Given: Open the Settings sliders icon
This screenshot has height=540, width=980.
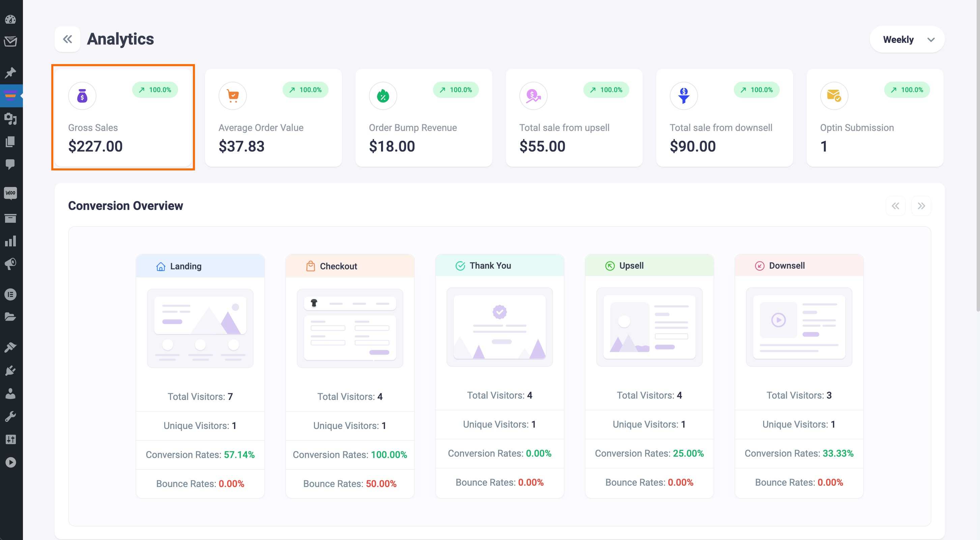Looking at the screenshot, I should [x=11, y=439].
